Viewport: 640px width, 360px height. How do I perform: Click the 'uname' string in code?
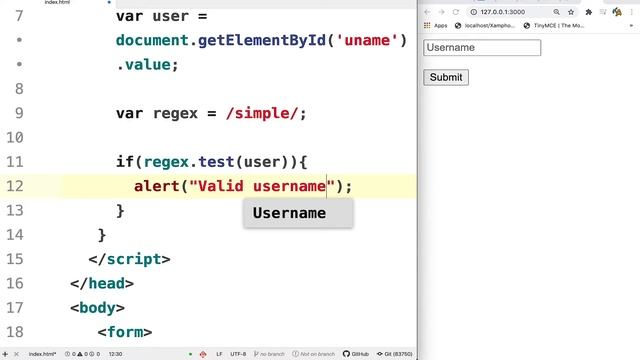point(367,40)
